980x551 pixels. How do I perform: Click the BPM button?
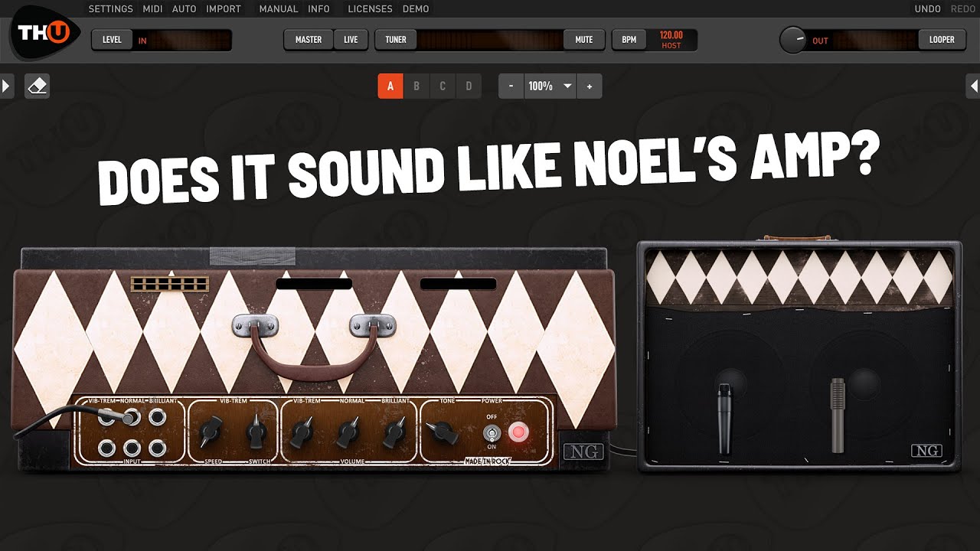coord(629,40)
